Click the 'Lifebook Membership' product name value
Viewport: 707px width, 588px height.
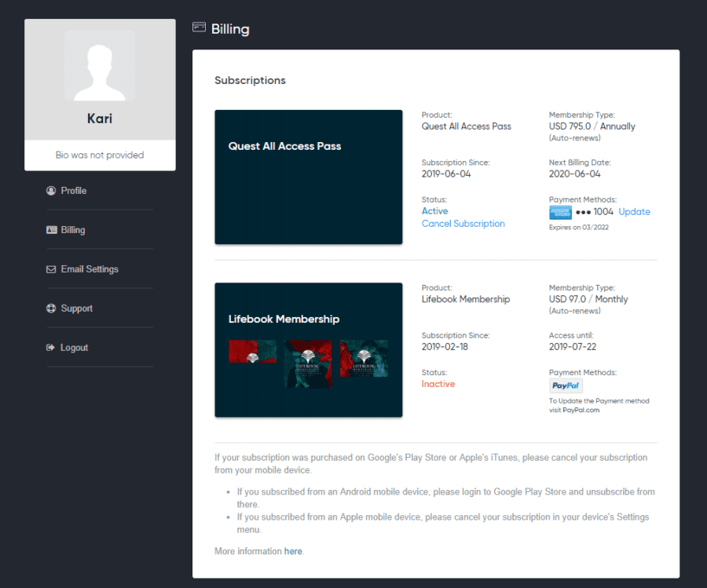tap(466, 299)
